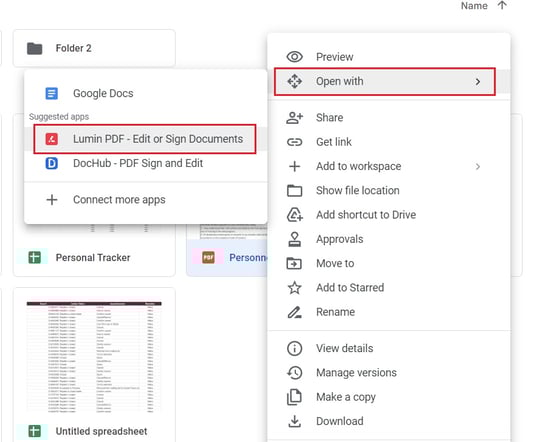
Task: Click the Untitled spreadsheet Sheets icon
Action: pos(34,431)
